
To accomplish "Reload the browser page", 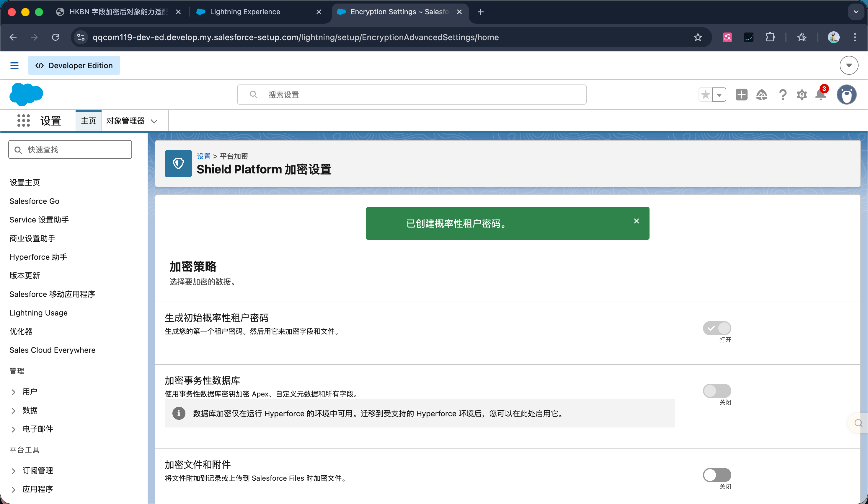I will click(x=56, y=37).
